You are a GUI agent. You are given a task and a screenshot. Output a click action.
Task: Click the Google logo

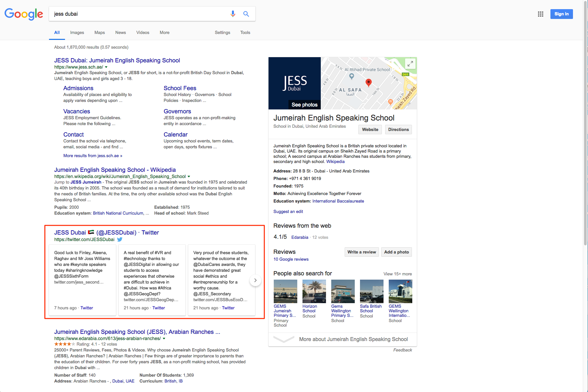click(24, 14)
